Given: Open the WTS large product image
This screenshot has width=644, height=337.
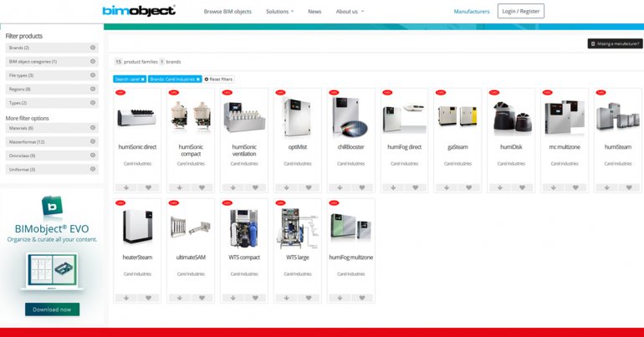Looking at the screenshot, I should click(x=298, y=228).
